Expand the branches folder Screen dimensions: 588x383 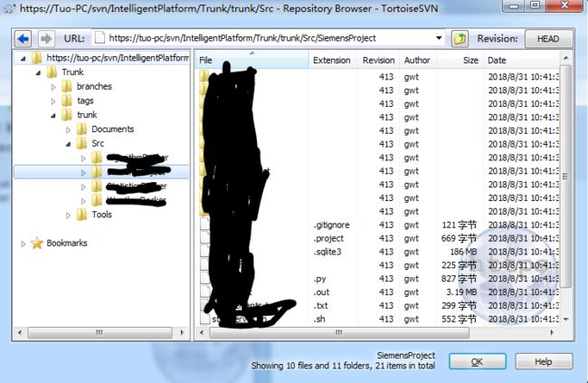53,87
